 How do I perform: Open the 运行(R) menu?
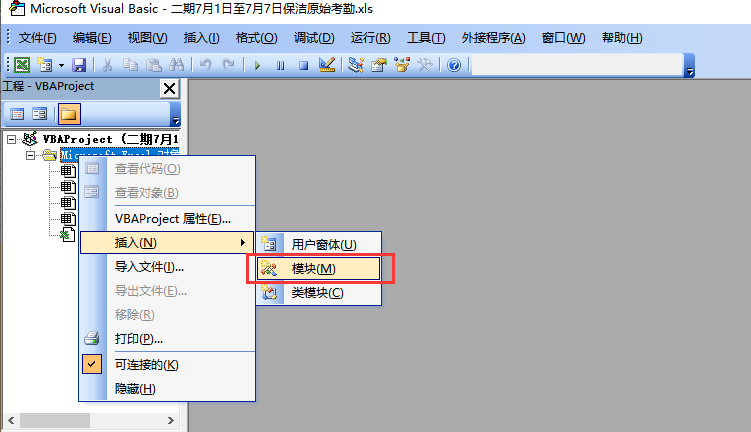tap(370, 38)
